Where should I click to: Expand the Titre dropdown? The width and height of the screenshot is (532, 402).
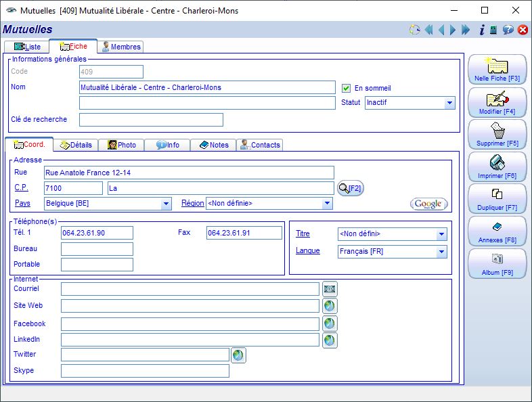441,234
